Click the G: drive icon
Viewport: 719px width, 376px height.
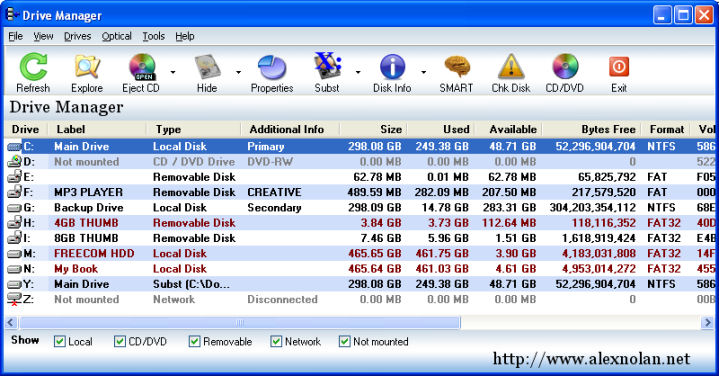pos(14,208)
